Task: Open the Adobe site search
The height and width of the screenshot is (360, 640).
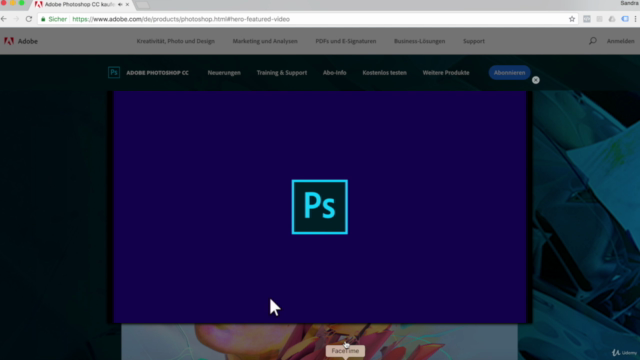Action: (593, 41)
